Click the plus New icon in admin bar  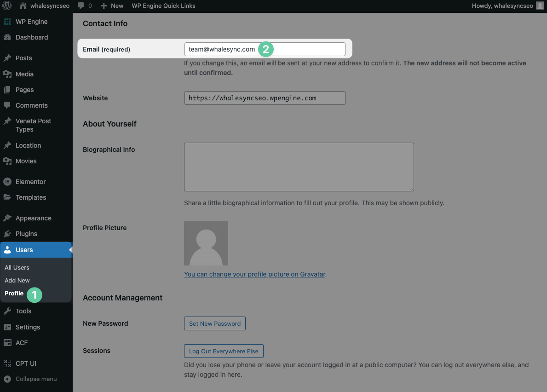tap(104, 6)
